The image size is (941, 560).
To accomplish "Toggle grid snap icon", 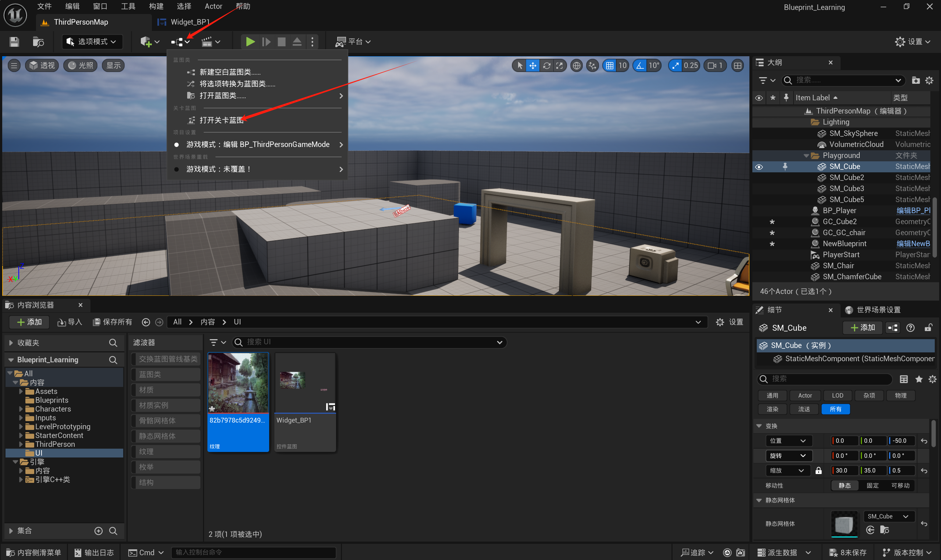I will [609, 66].
